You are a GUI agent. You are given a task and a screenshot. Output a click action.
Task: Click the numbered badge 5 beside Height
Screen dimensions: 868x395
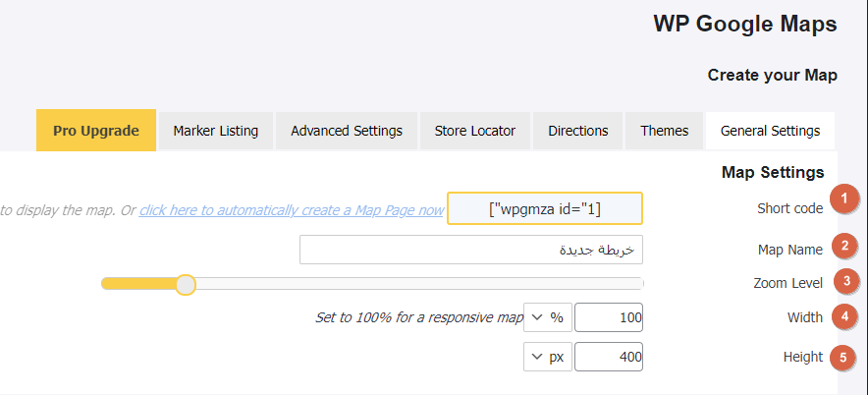coord(841,357)
